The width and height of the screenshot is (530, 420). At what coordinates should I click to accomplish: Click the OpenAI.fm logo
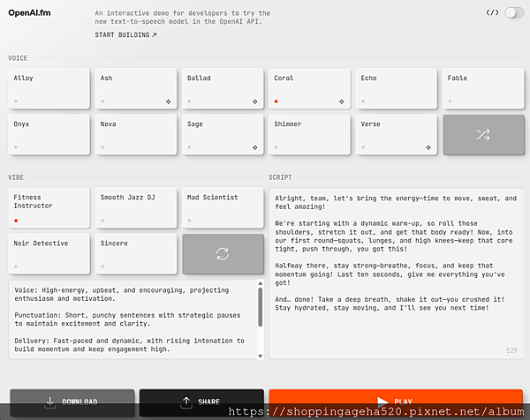pyautogui.click(x=29, y=13)
